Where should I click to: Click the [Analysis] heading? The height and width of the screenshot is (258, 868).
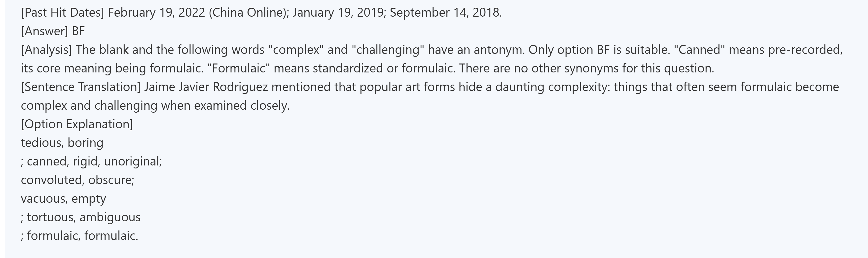click(46, 50)
